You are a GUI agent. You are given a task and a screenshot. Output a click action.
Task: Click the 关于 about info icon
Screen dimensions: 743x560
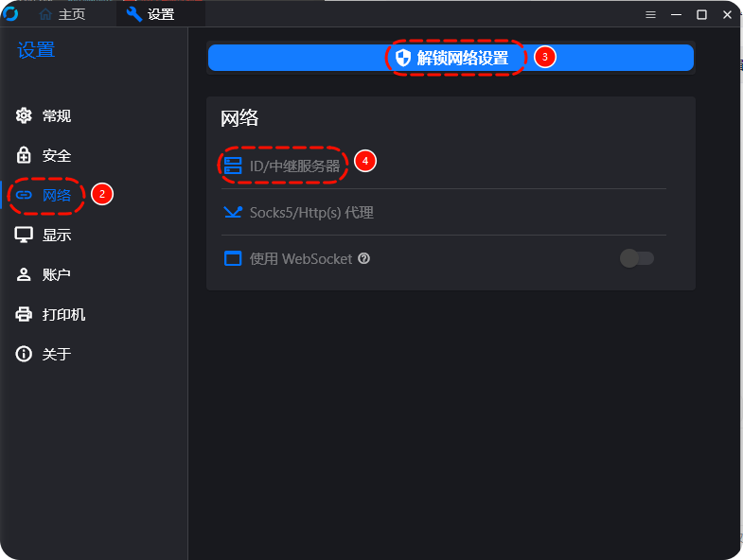[x=24, y=354]
